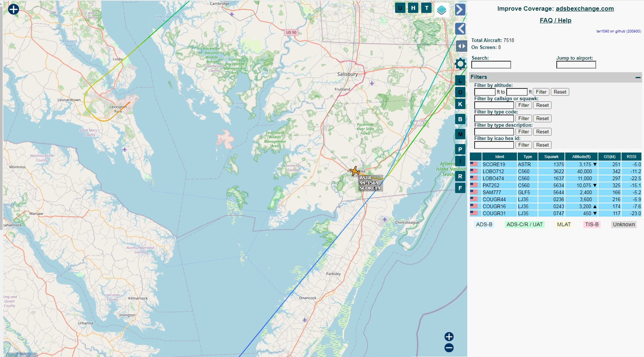Click the F map button
The height and width of the screenshot is (357, 644).
click(460, 188)
